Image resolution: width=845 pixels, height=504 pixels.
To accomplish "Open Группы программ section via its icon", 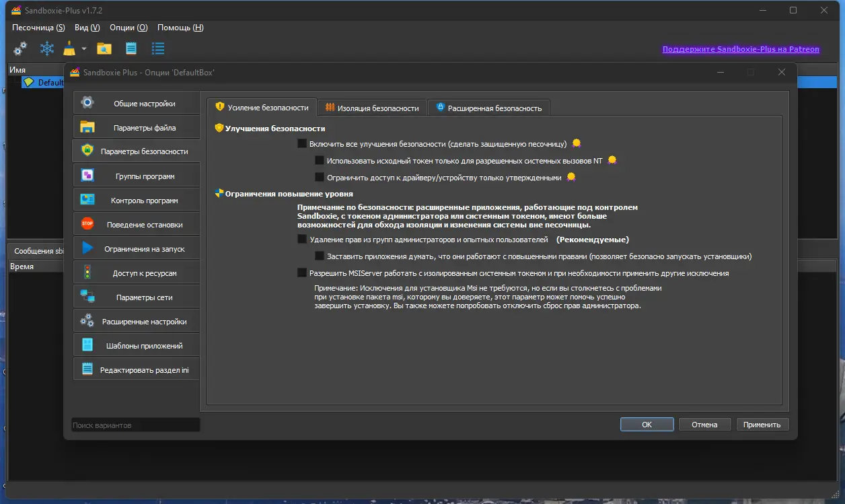I will coord(87,176).
